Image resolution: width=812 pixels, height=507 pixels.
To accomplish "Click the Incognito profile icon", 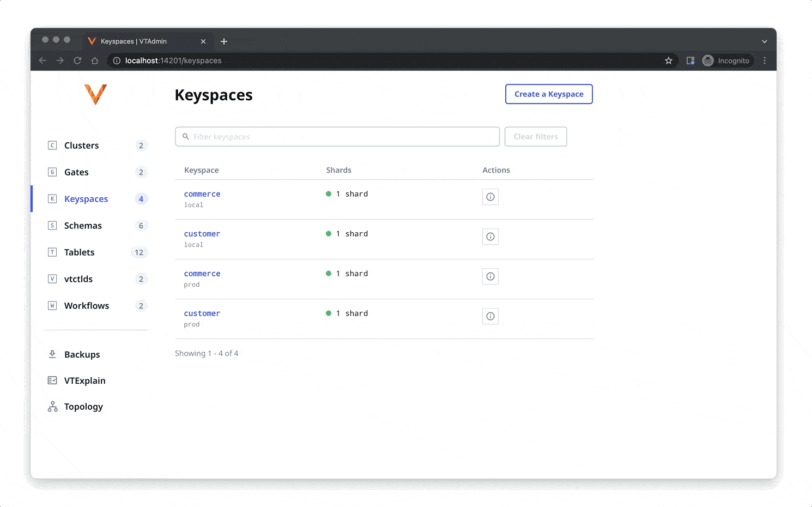I will click(707, 61).
